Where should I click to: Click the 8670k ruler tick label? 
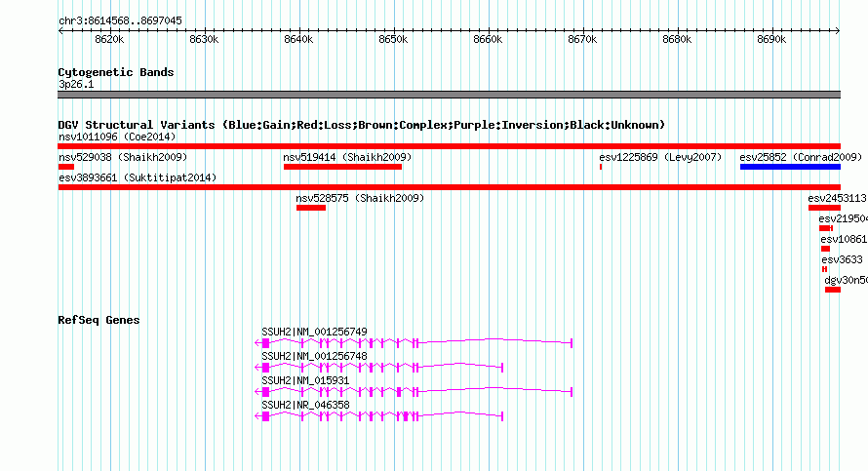pos(583,40)
